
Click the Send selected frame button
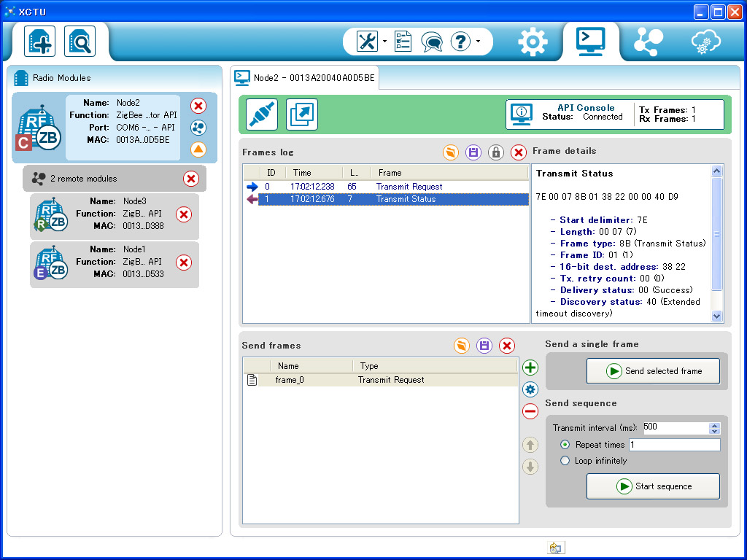653,371
